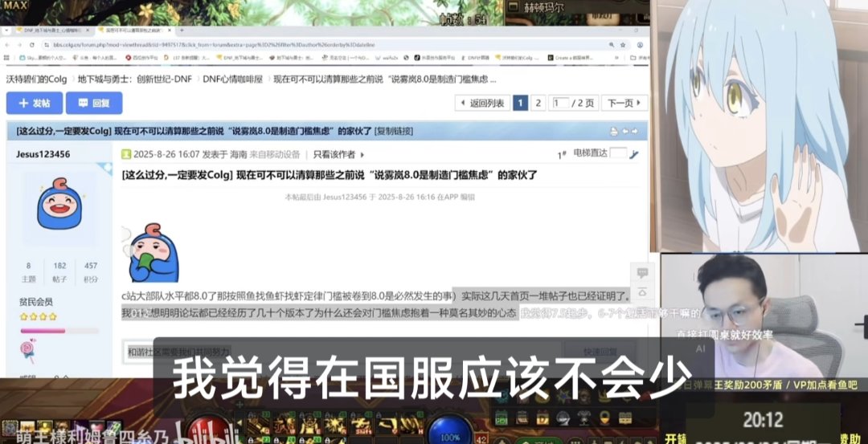Click the mobile post icon beside date
Screen dimensions: 868x444
coord(126,154)
